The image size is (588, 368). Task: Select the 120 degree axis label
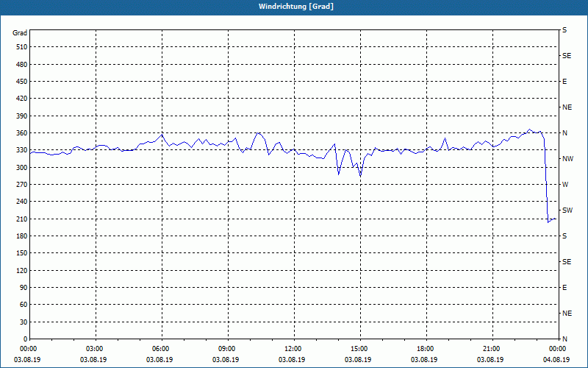[x=22, y=270]
